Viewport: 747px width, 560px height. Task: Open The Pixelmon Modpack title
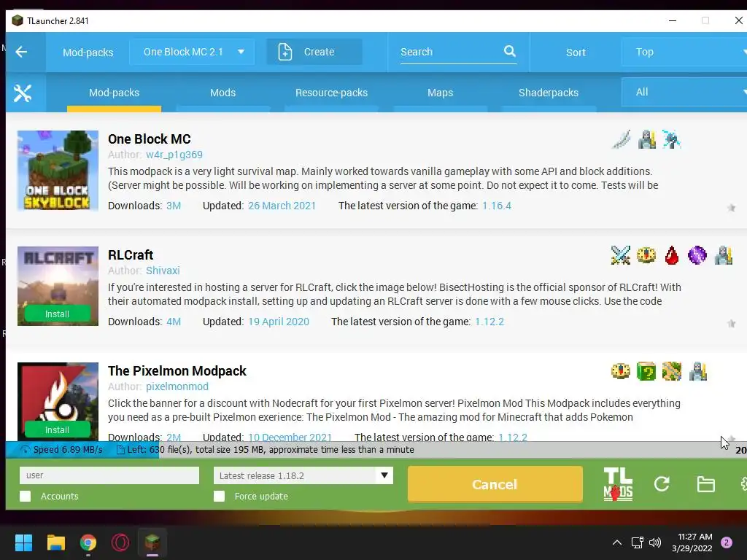pos(177,370)
